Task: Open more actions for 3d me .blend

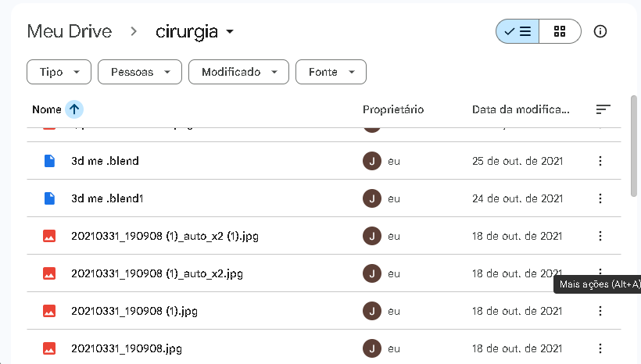Action: click(600, 161)
